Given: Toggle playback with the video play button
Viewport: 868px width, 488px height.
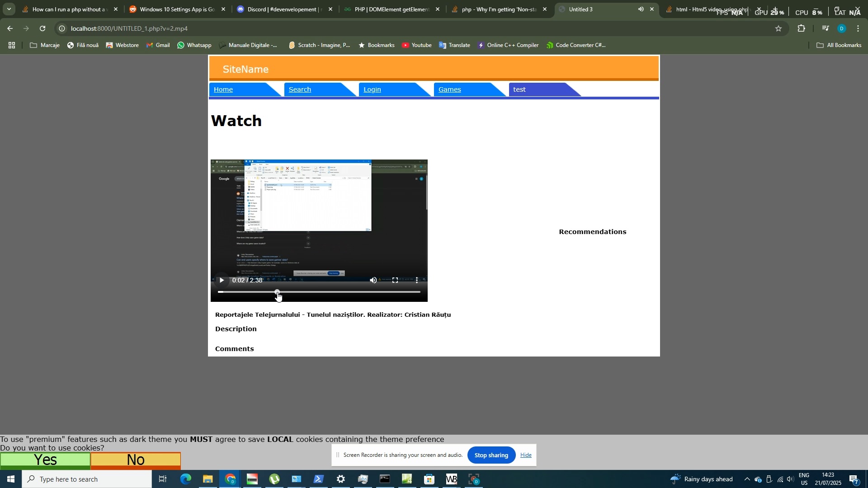Looking at the screenshot, I should tap(221, 280).
